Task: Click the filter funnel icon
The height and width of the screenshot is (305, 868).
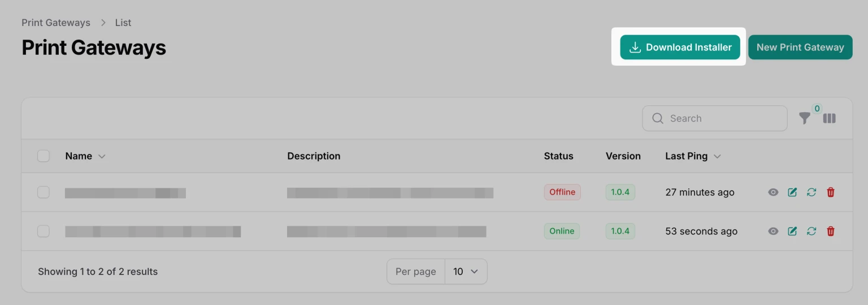Action: point(804,118)
